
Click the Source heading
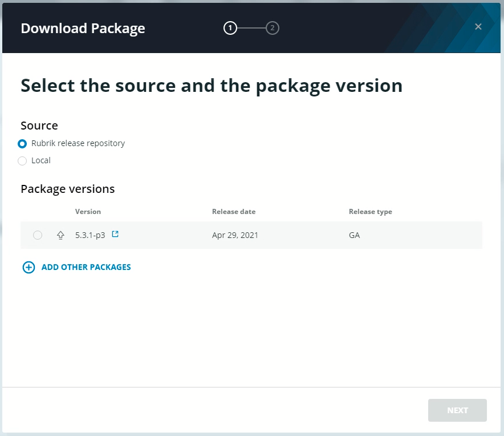[x=39, y=126]
